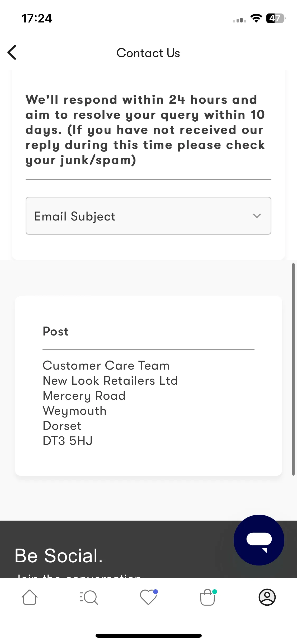The image size is (297, 644).
Task: Click the vertical scrollbar on the right
Action: click(x=293, y=369)
